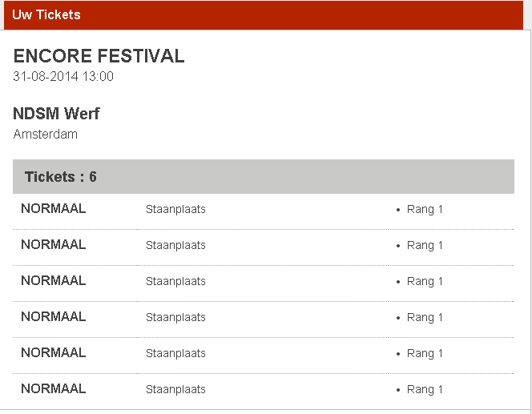Click the Amsterdam city text

(x=46, y=135)
